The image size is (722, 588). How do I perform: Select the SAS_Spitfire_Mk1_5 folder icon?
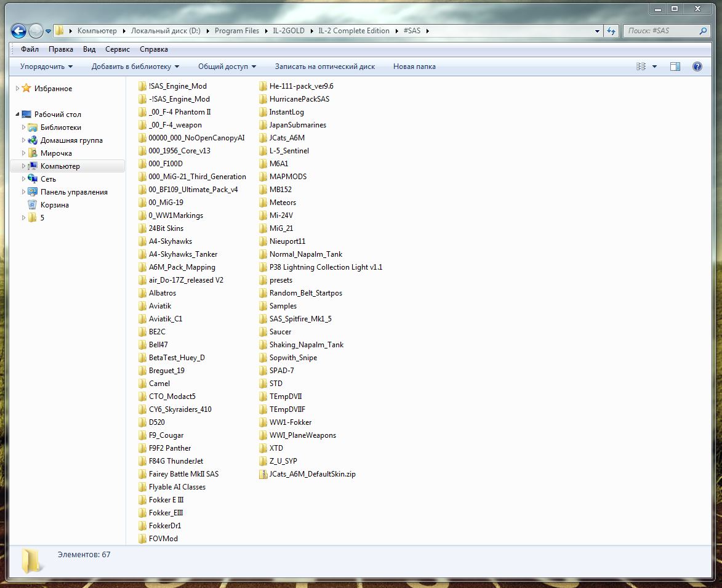[263, 319]
